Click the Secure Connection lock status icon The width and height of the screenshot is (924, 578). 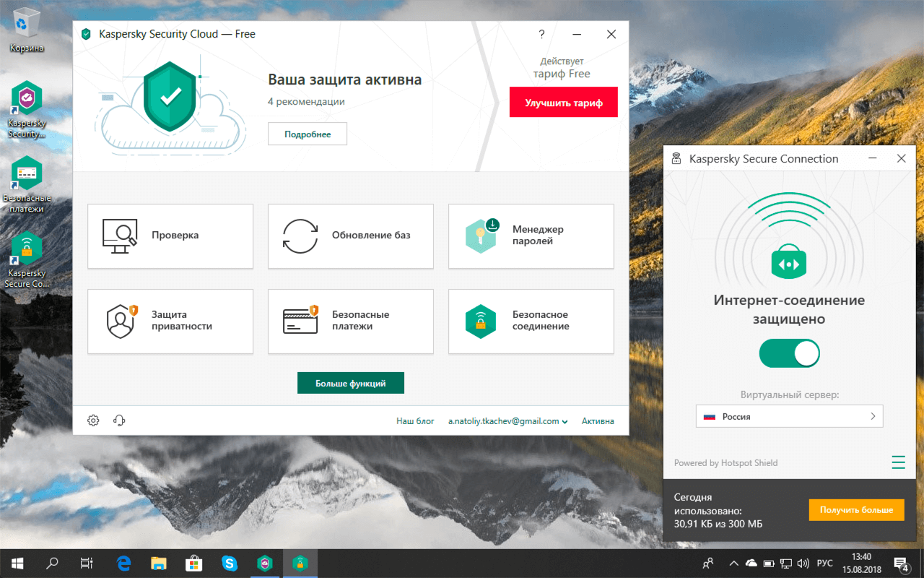pos(789,263)
